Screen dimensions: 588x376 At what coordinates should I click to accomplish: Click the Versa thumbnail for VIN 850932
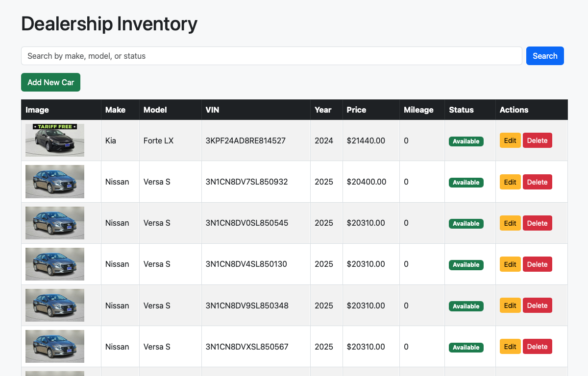(x=55, y=182)
